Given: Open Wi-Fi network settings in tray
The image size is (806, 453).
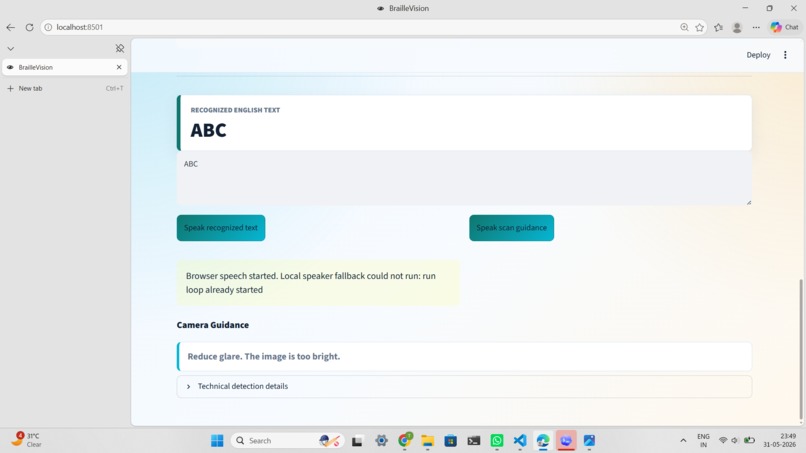Looking at the screenshot, I should [x=723, y=441].
